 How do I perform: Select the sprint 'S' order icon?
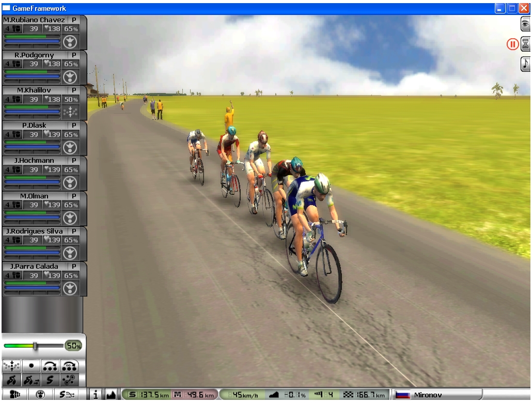click(x=50, y=381)
